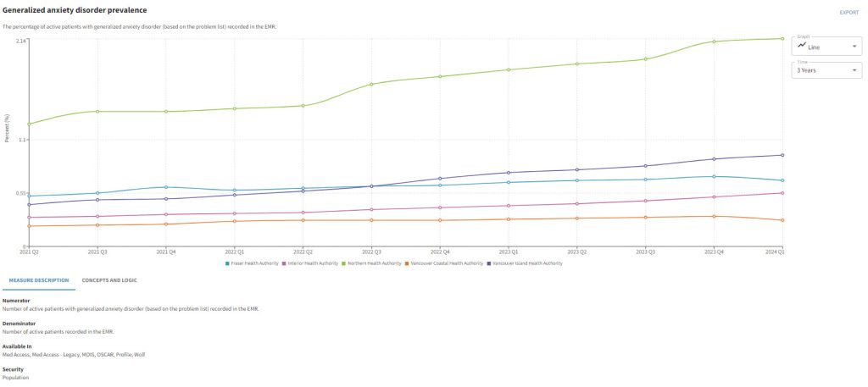Toggle Northern Health Authority series label
Image resolution: width=868 pixels, height=387 pixels.
376,263
